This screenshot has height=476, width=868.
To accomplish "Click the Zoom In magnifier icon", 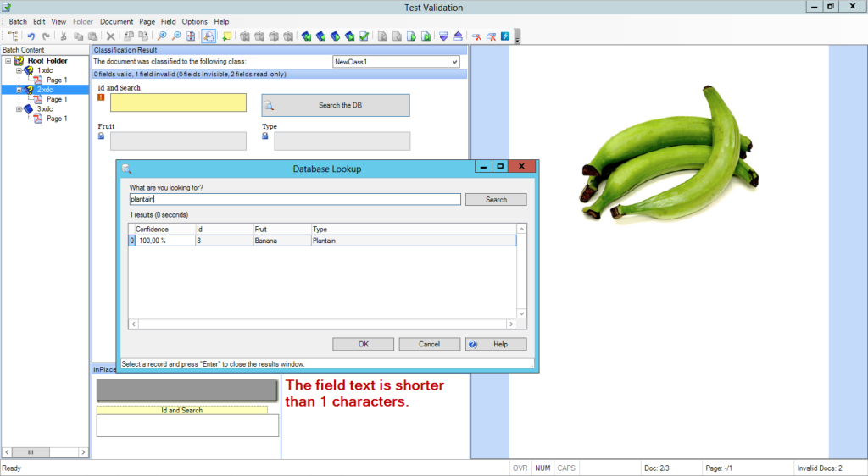I will pos(161,36).
